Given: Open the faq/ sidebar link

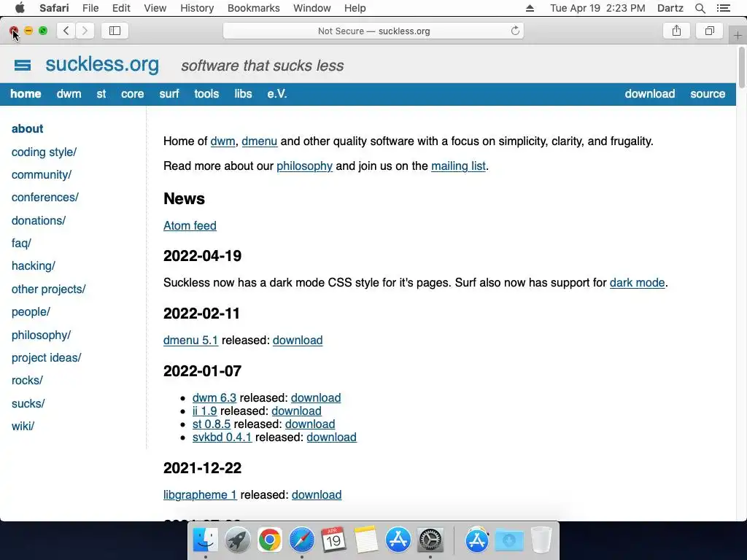Looking at the screenshot, I should 21,244.
